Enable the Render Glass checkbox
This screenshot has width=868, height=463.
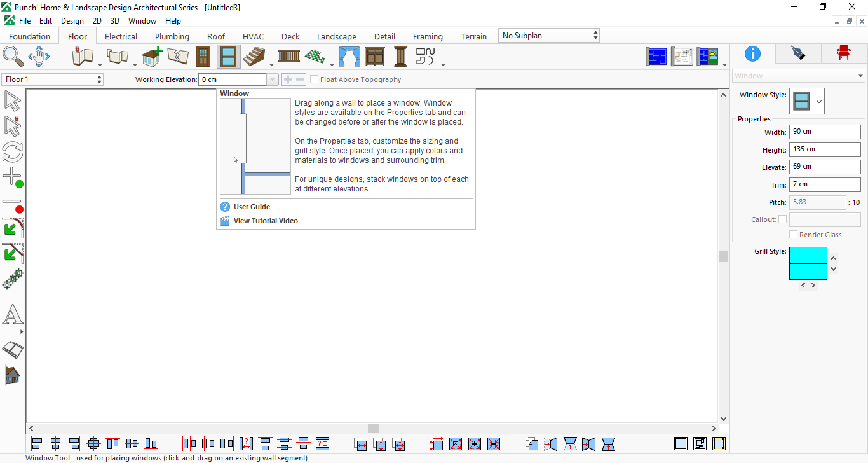coord(793,235)
